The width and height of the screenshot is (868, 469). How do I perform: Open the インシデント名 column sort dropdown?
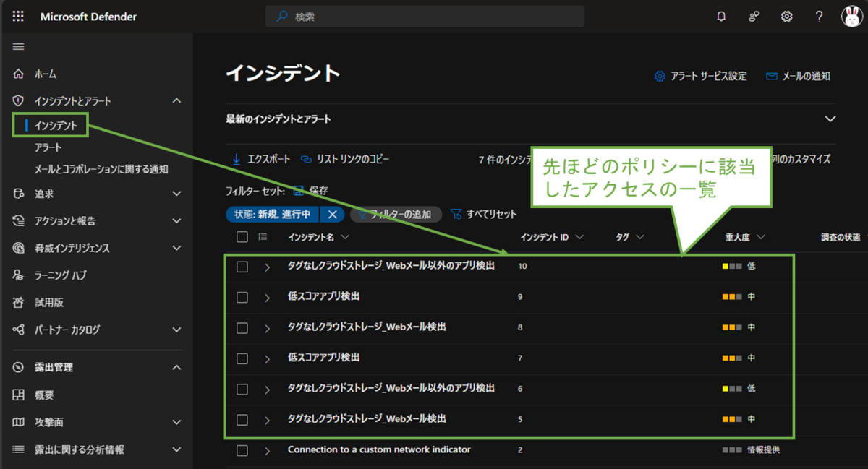coord(344,237)
